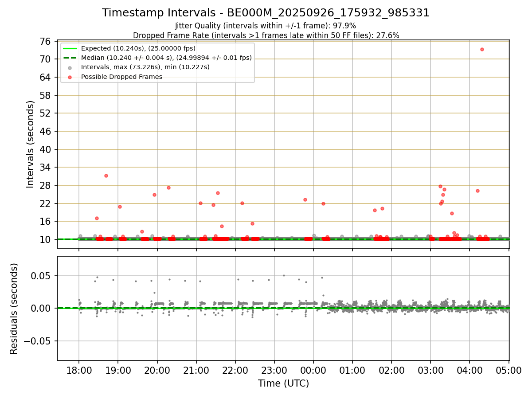Click the 28 tick on intervals axis
This screenshot has width=532, height=399.
tap(45, 185)
